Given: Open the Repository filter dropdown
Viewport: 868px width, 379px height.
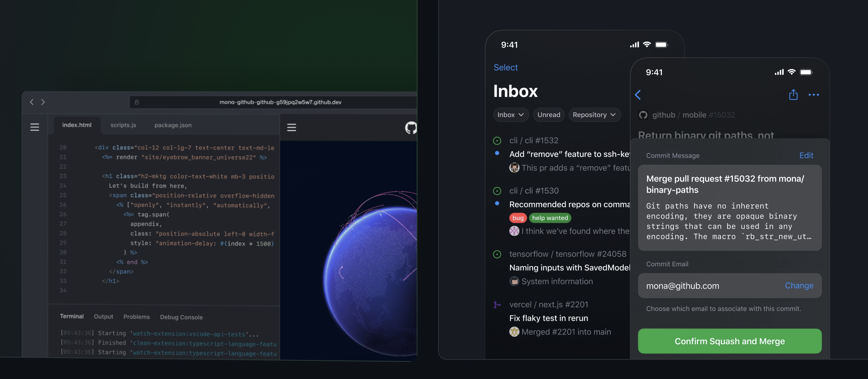Looking at the screenshot, I should (594, 115).
